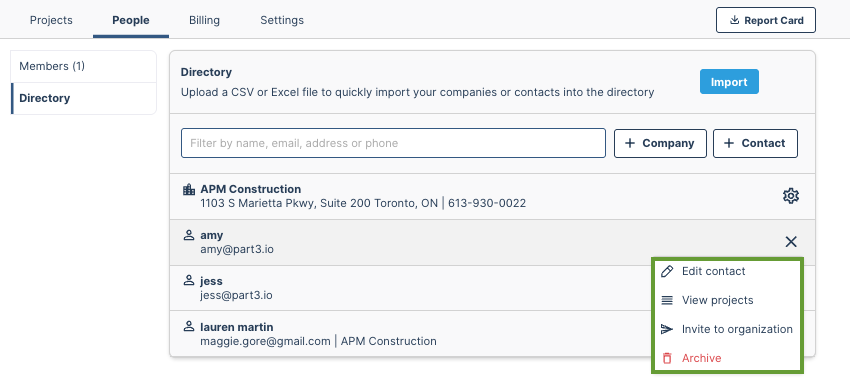Screen dimensions: 850x391
Task: Click the person icon next to lauren martin
Action: (189, 326)
